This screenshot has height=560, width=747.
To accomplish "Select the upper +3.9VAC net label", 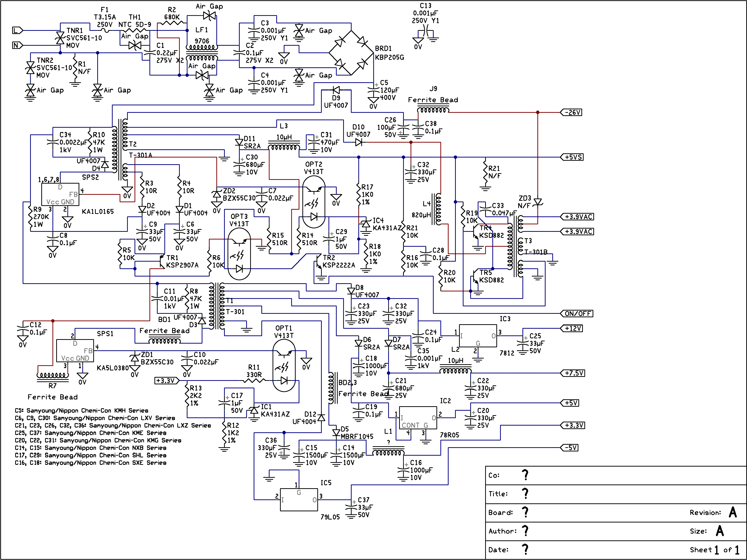I will click(x=577, y=217).
